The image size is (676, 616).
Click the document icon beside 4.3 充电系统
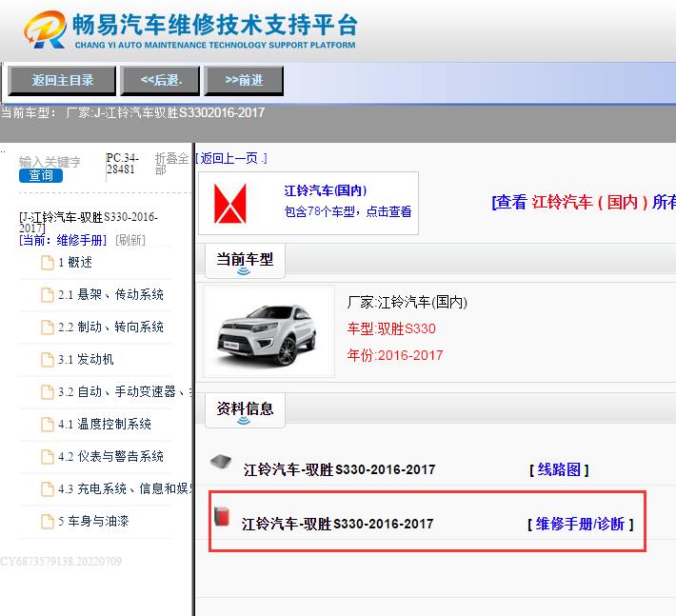[48, 488]
